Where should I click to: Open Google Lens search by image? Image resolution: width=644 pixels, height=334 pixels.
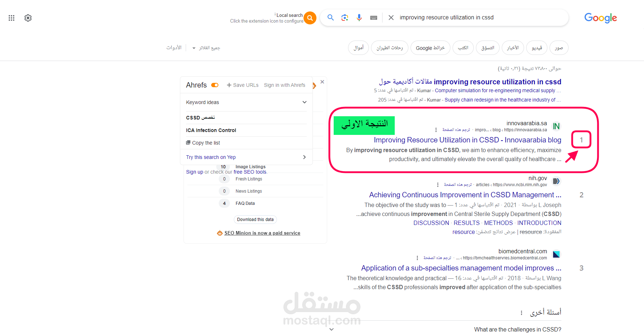pos(345,17)
